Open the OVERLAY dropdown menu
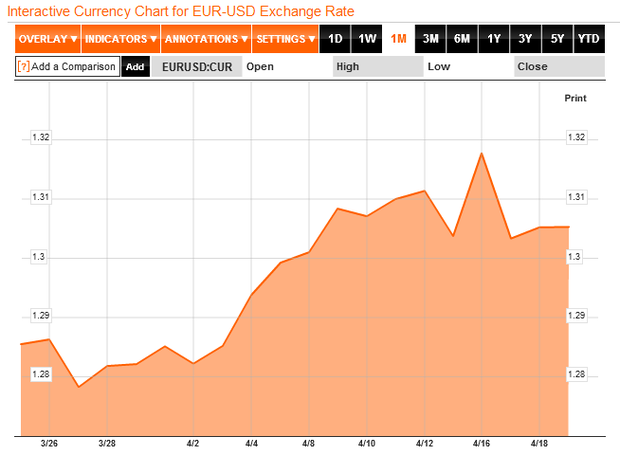 48,39
